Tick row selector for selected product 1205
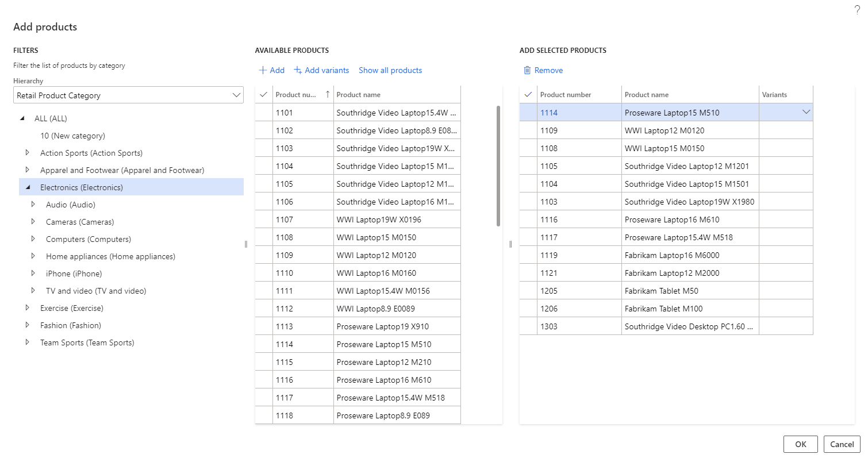Viewport: 868px width, 458px height. (528, 291)
